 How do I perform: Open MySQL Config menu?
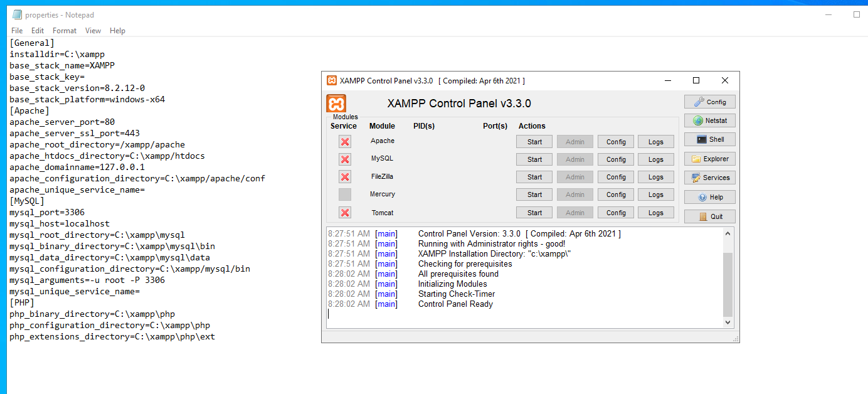(x=616, y=159)
